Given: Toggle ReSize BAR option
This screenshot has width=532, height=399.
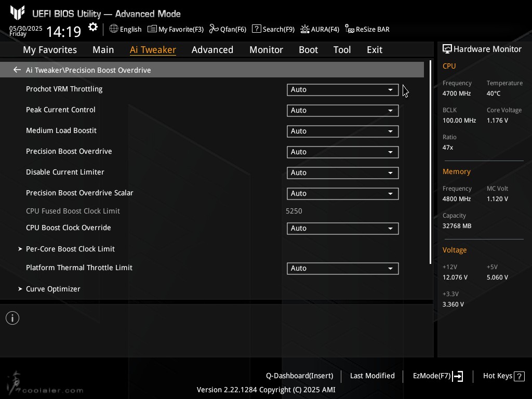Looking at the screenshot, I should [x=367, y=29].
